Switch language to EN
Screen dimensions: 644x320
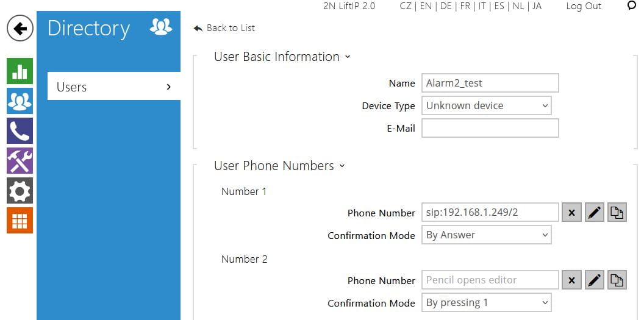(426, 6)
